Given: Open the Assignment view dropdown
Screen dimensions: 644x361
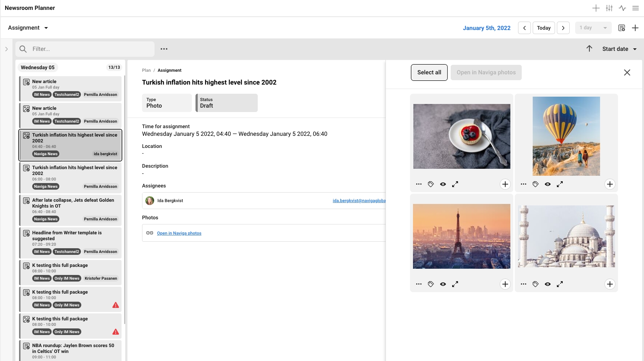Looking at the screenshot, I should click(x=28, y=28).
